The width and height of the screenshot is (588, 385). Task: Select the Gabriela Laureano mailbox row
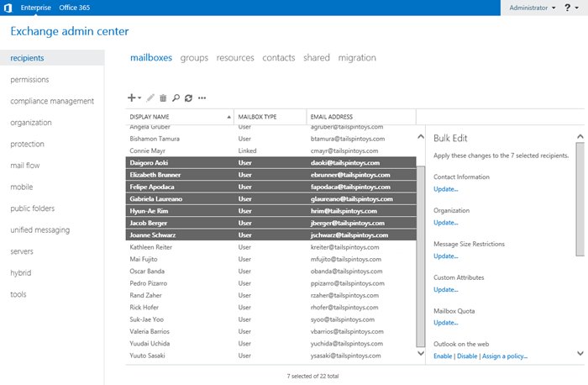[x=270, y=199]
